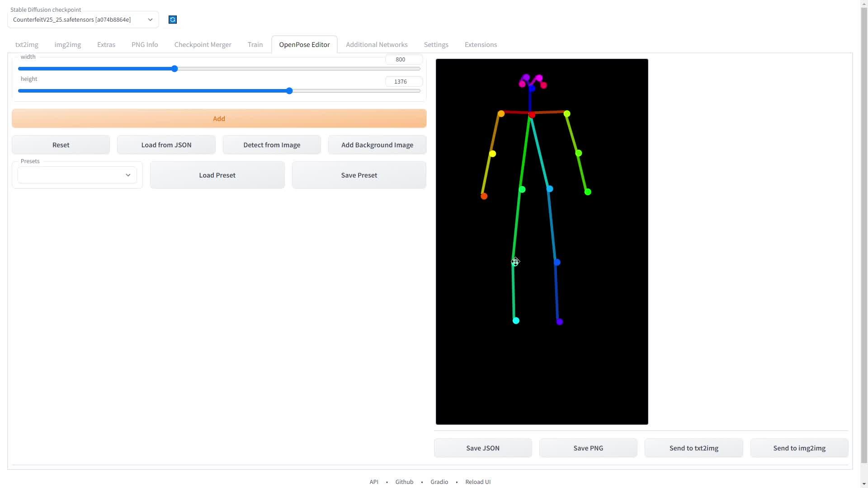Open the PNG Info tab
Viewport: 868px width, 488px height.
point(145,44)
